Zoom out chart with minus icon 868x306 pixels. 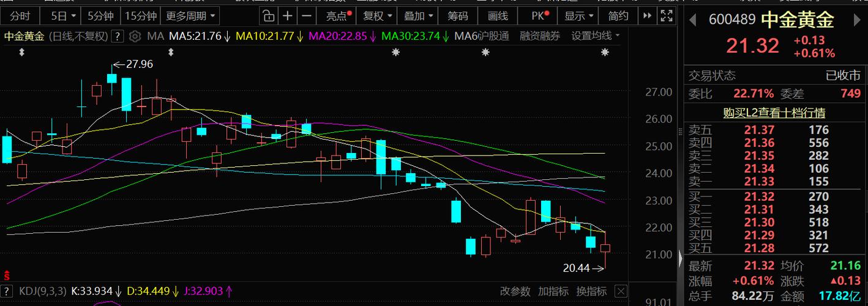307,16
